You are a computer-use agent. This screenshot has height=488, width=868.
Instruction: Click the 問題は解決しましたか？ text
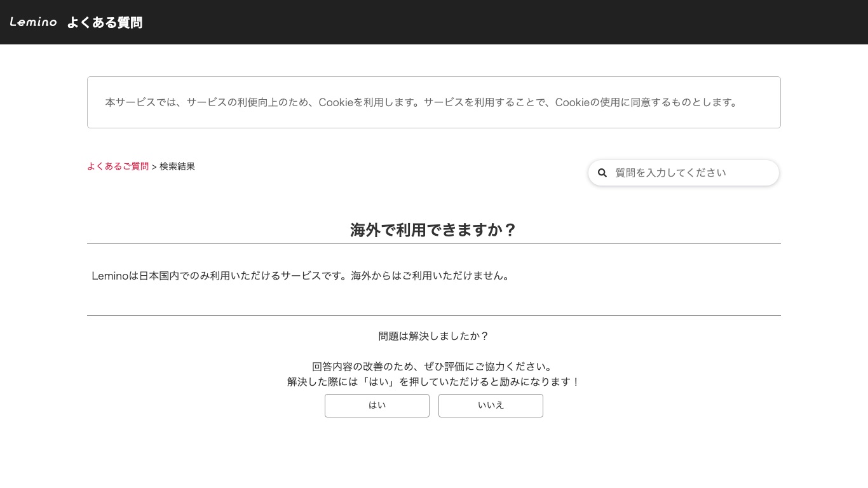(434, 336)
